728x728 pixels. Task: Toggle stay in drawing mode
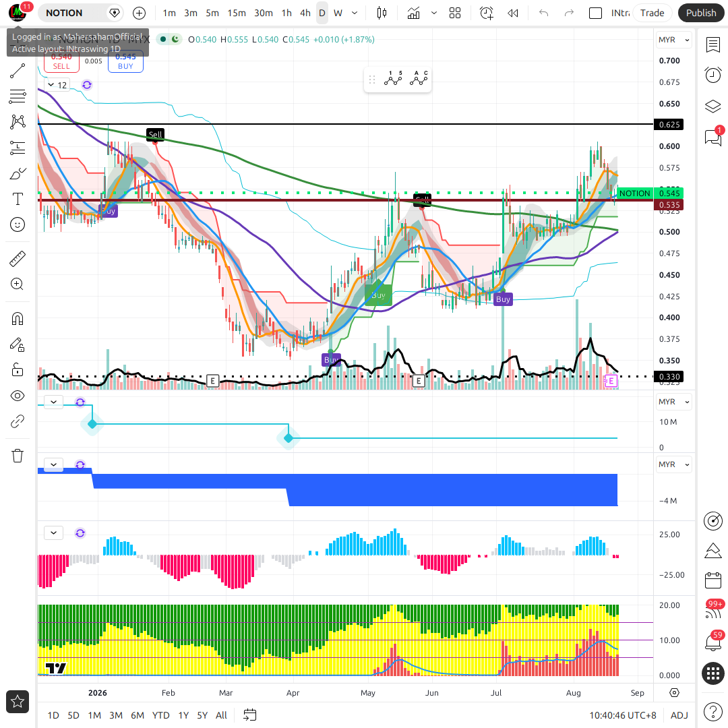(17, 344)
